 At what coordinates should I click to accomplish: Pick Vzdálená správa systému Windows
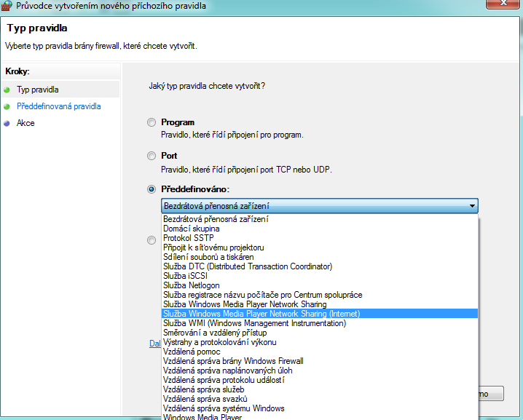(320, 408)
